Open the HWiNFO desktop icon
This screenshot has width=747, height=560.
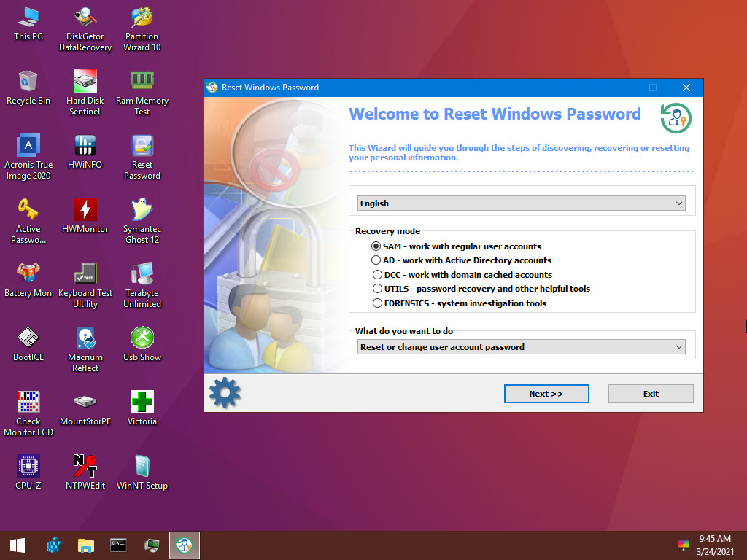[x=85, y=152]
